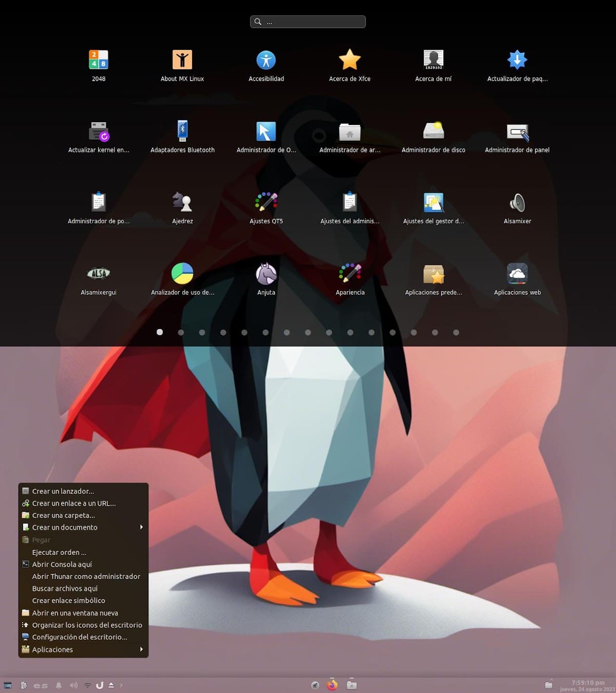Choose Crear una carpeta...
This screenshot has height=693, width=616.
click(x=83, y=515)
